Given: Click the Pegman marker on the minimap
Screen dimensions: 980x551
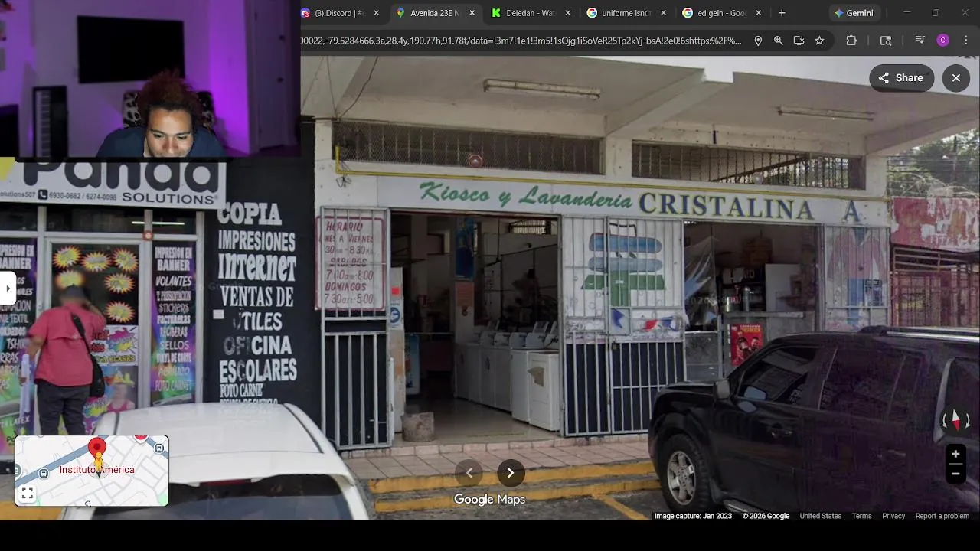Looking at the screenshot, I should coord(97,462).
